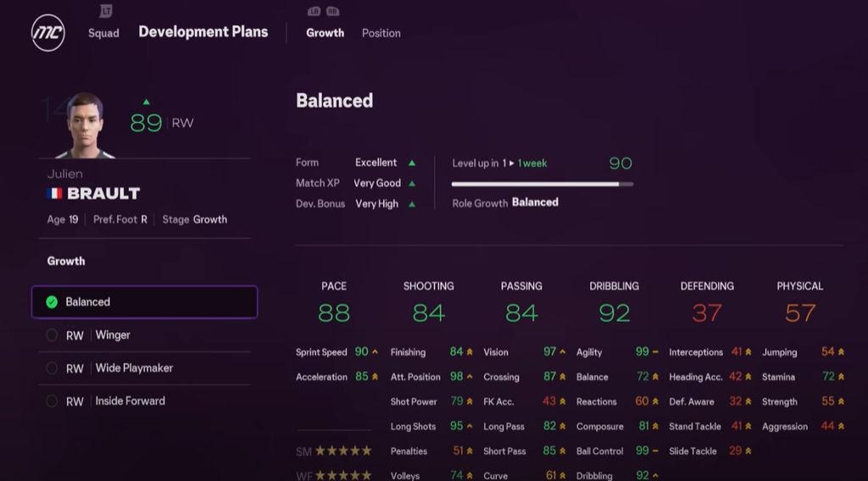The image size is (868, 481).
Task: Click the French flag beside BRAULT
Action: (55, 194)
